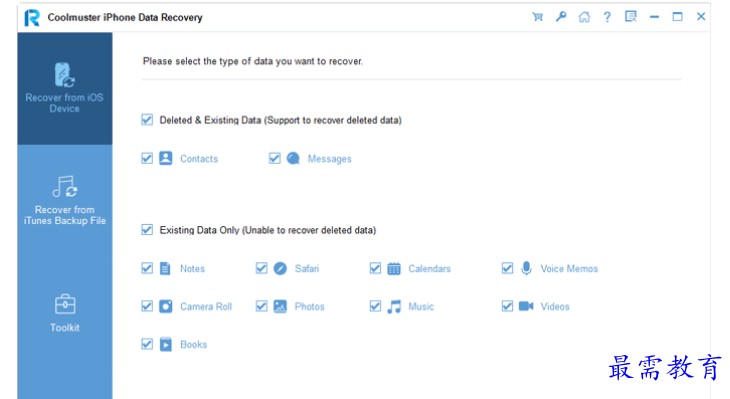This screenshot has width=730, height=399.
Task: Open the Toolkit tab label
Action: [x=65, y=328]
